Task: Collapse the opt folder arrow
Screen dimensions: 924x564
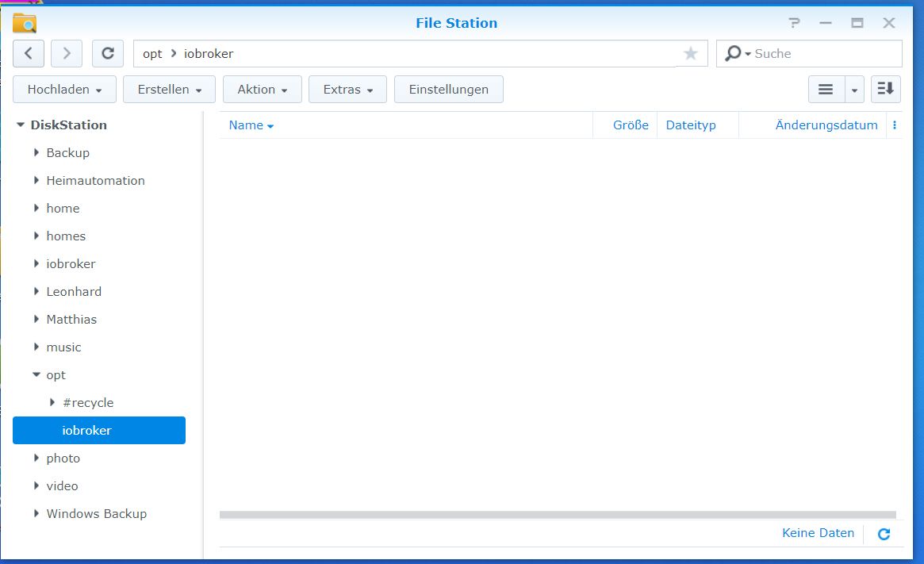Action: pos(36,375)
